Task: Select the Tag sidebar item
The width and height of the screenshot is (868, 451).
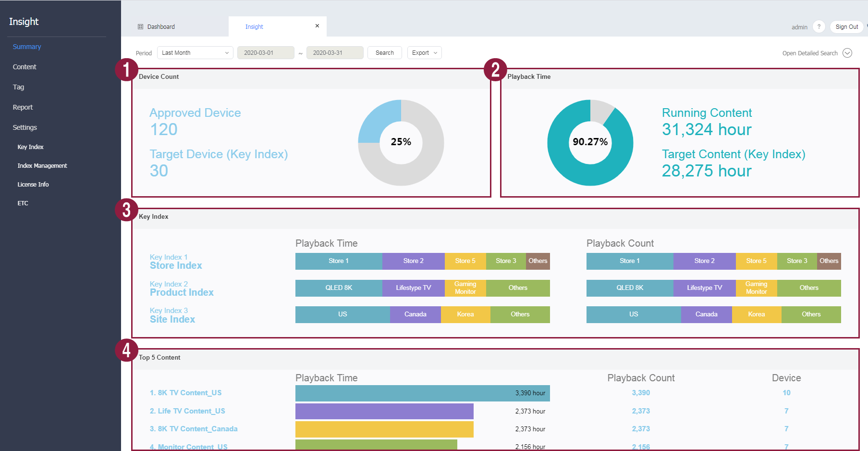Action: pyautogui.click(x=18, y=87)
